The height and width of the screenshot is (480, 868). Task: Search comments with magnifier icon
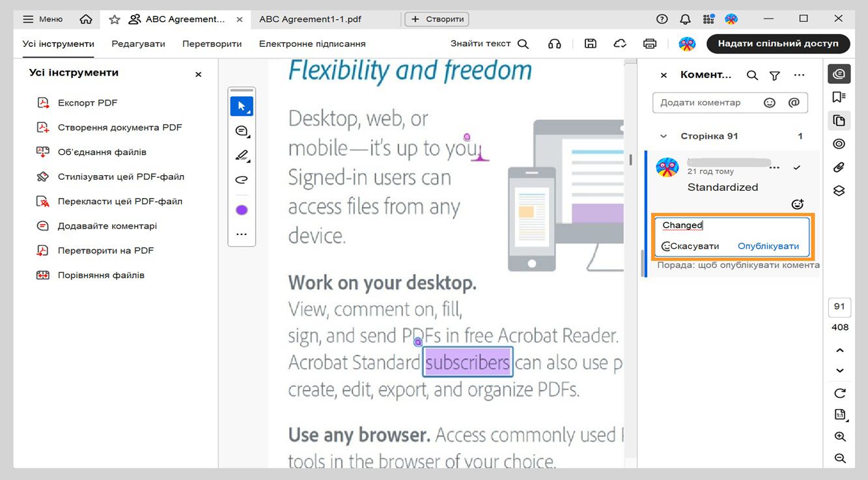point(752,76)
